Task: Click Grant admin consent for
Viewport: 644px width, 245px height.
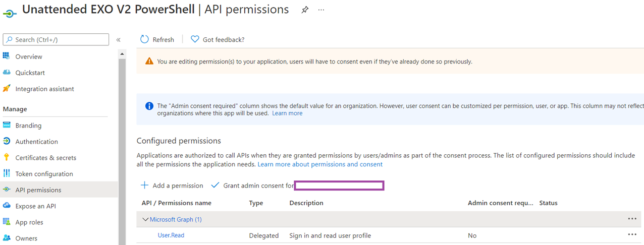Action: point(252,186)
